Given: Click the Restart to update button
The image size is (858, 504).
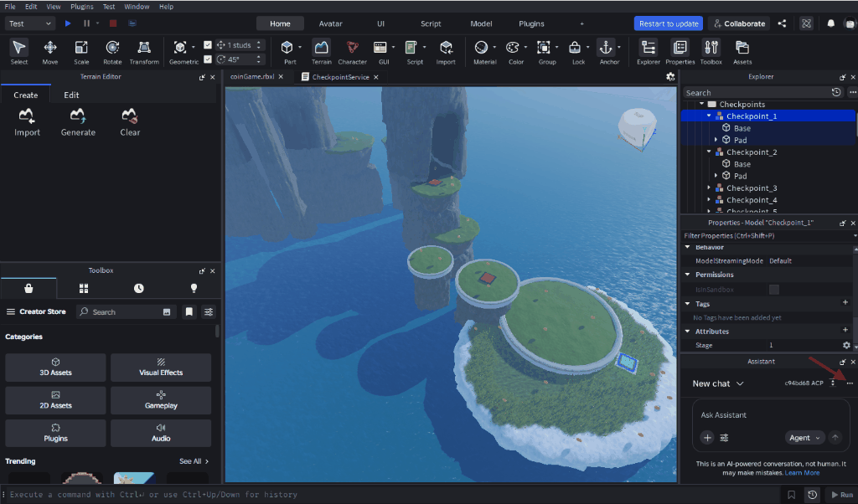Looking at the screenshot, I should click(x=668, y=23).
